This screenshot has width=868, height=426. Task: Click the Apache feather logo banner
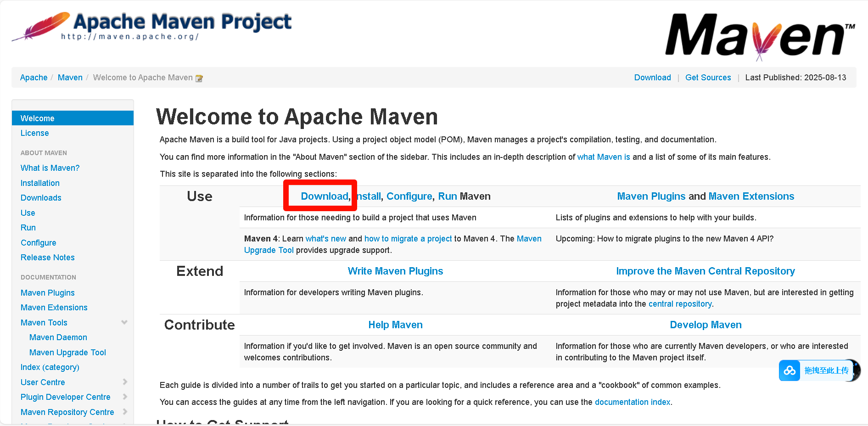(x=151, y=27)
